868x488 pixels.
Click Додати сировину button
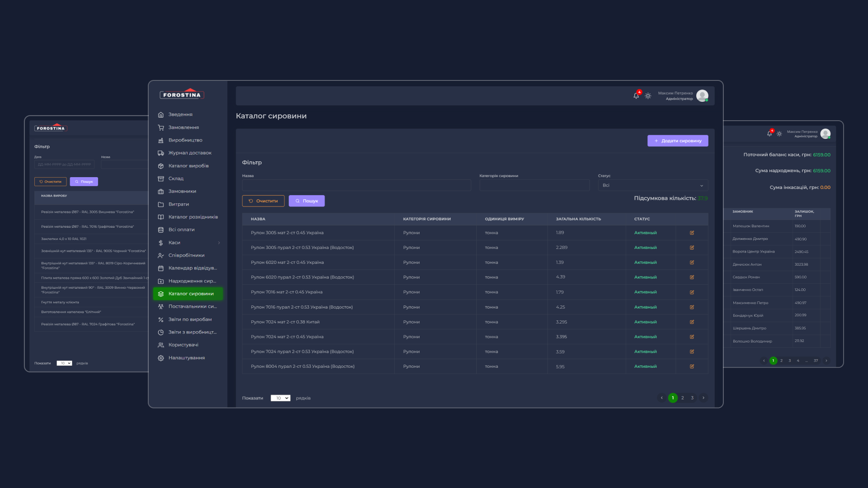point(678,141)
